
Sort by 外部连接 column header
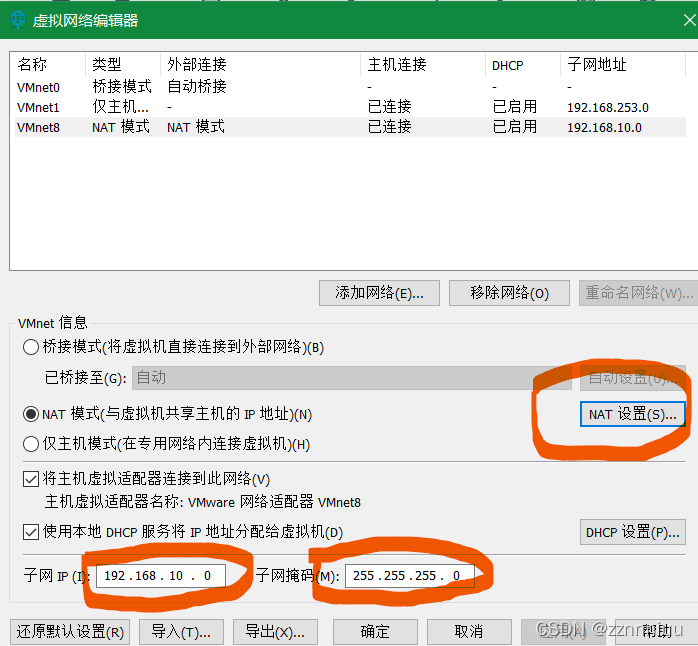260,65
